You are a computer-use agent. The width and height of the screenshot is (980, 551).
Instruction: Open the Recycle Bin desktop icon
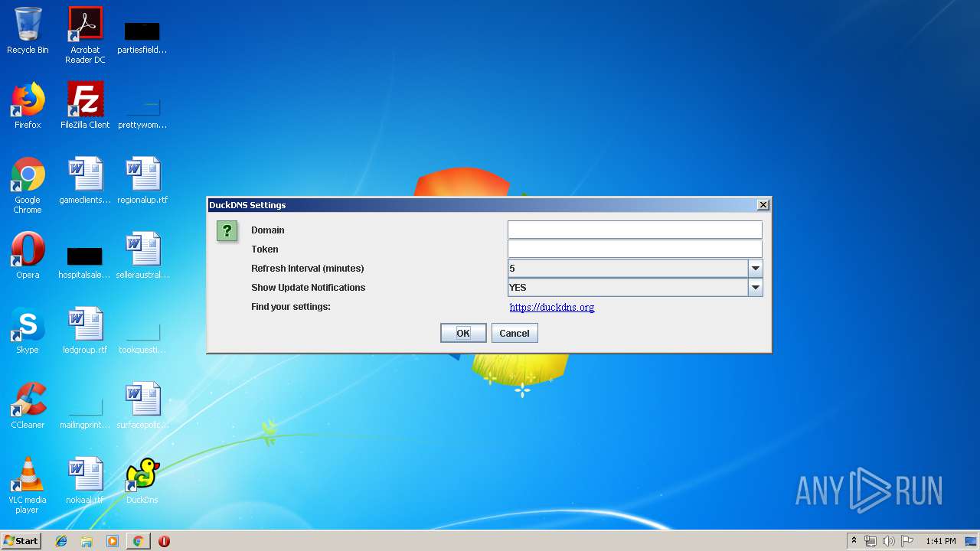pyautogui.click(x=28, y=31)
